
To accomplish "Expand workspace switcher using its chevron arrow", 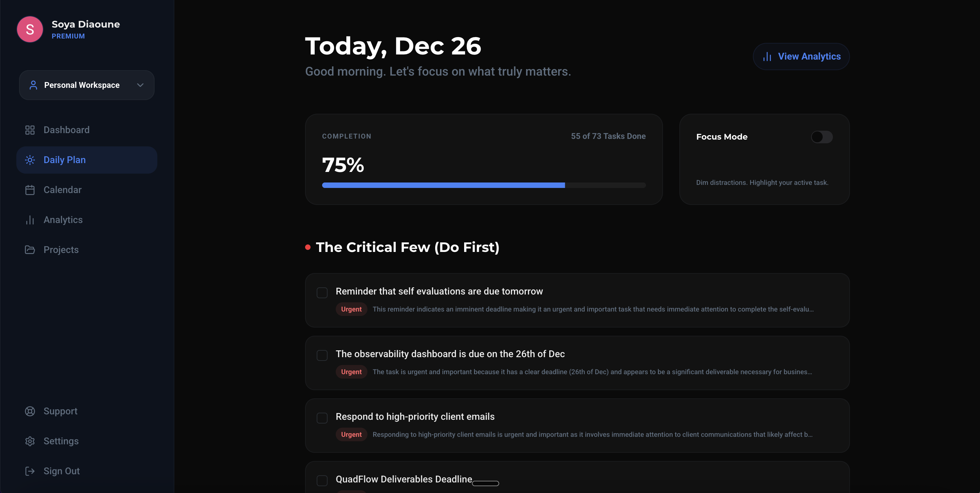I will pos(140,85).
